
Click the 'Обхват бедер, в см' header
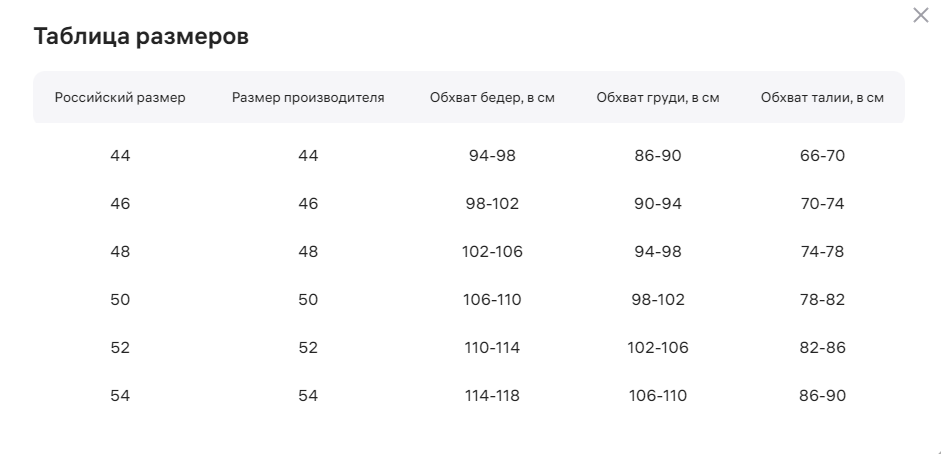coord(492,97)
